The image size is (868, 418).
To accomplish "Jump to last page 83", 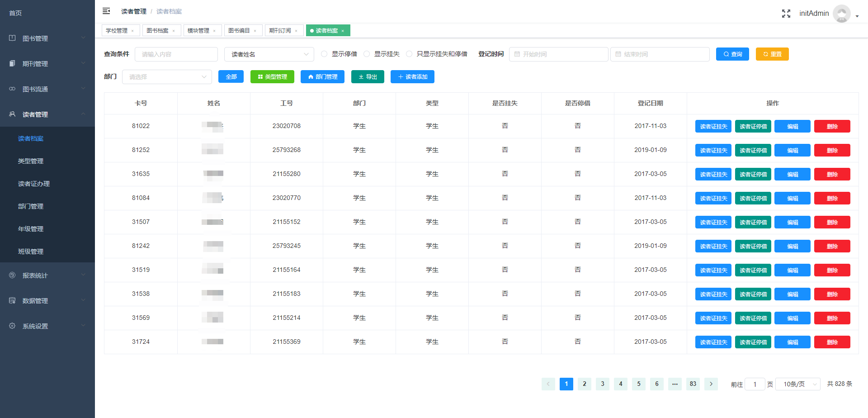I will click(693, 384).
